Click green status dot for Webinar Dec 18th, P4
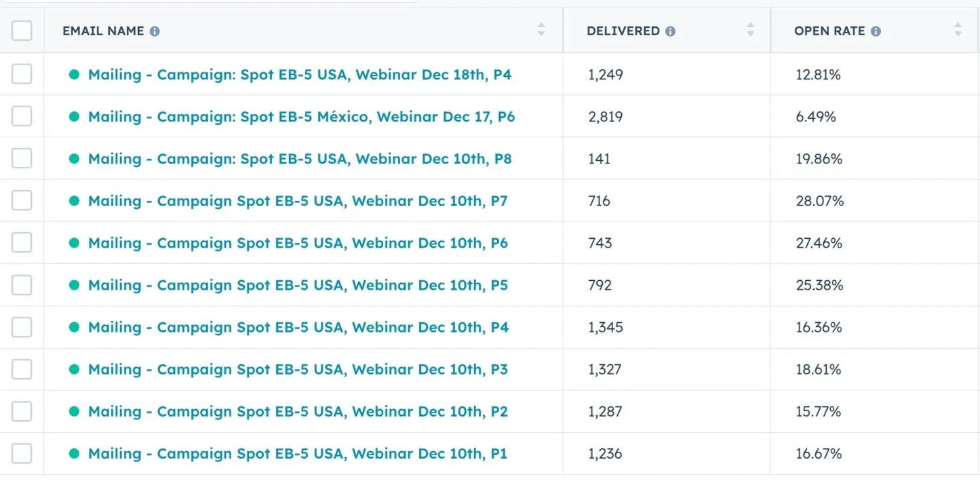 (x=75, y=75)
